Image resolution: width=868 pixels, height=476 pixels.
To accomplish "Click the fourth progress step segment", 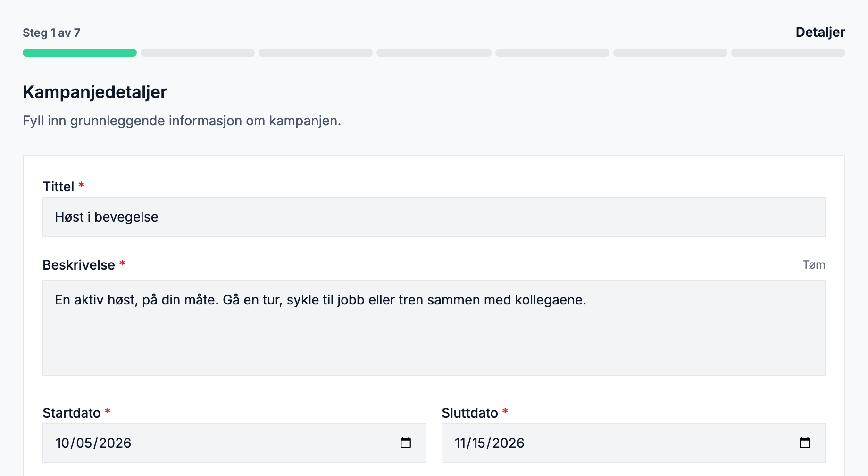I will coord(434,53).
